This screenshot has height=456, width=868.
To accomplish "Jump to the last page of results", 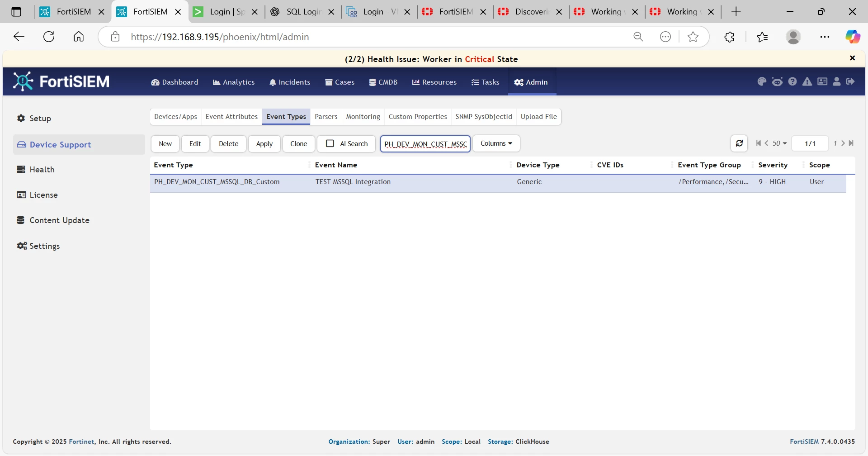I will 851,143.
